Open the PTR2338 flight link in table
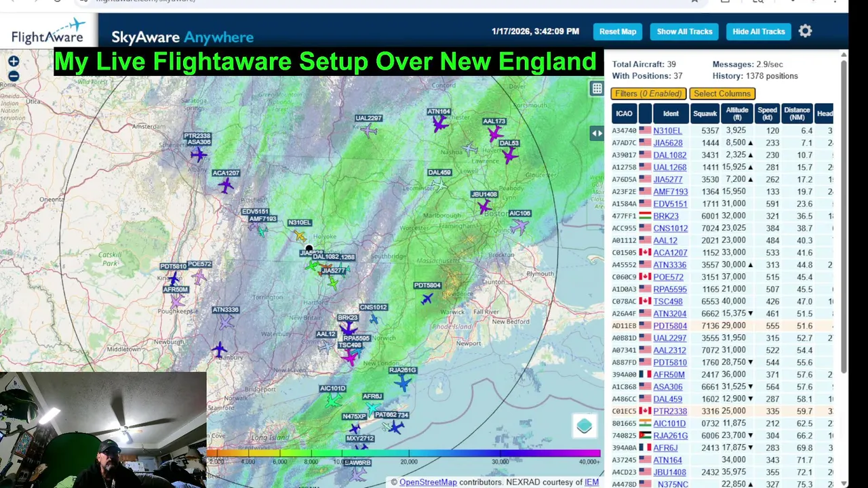 670,411
